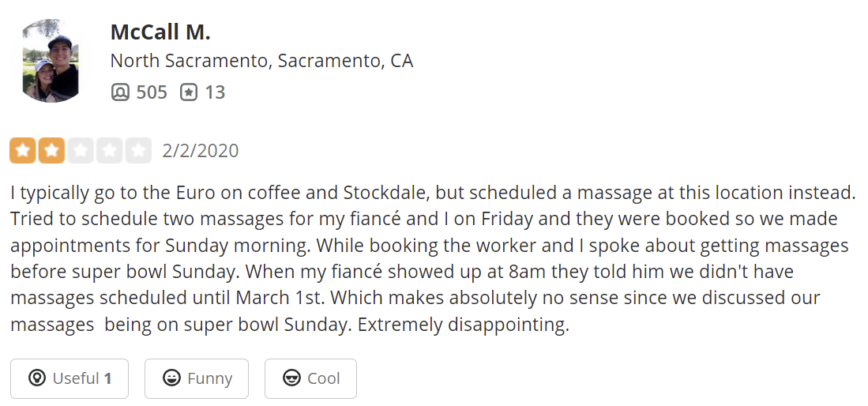
Task: Click the friends icon beside 505
Action: point(120,92)
